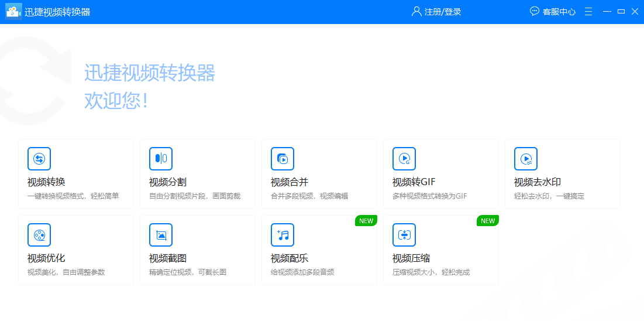644x321 pixels.
Task: Select the 视频去水印 title text
Action: tap(538, 182)
